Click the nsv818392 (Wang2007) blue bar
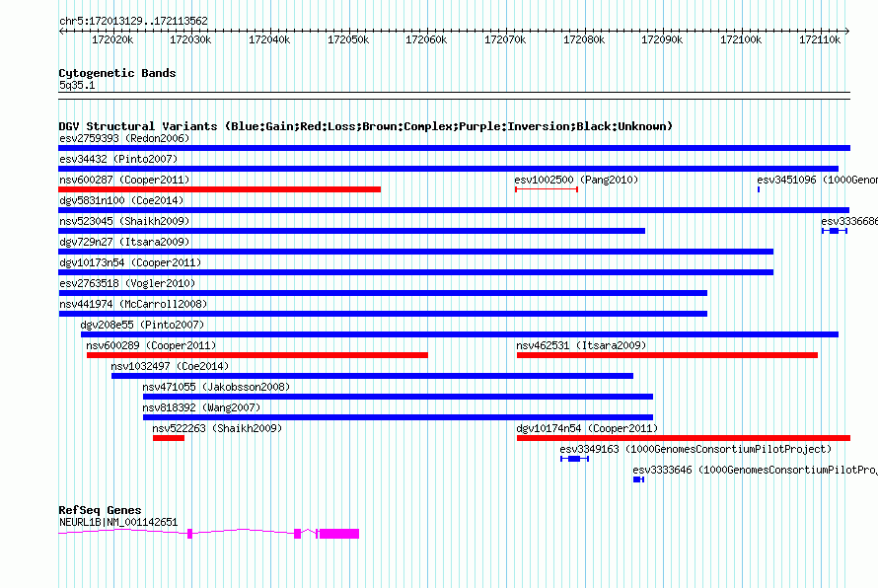The width and height of the screenshot is (878, 588). coord(399,417)
